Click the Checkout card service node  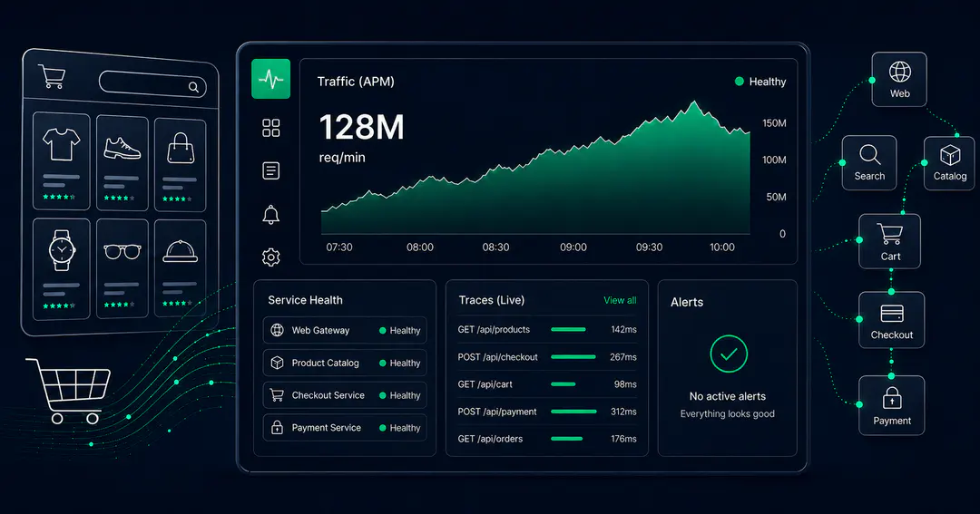click(892, 319)
